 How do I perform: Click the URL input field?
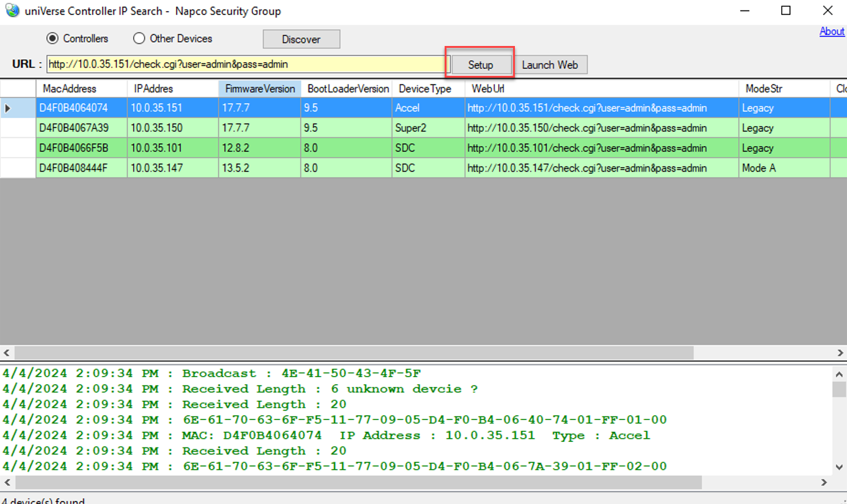(246, 64)
